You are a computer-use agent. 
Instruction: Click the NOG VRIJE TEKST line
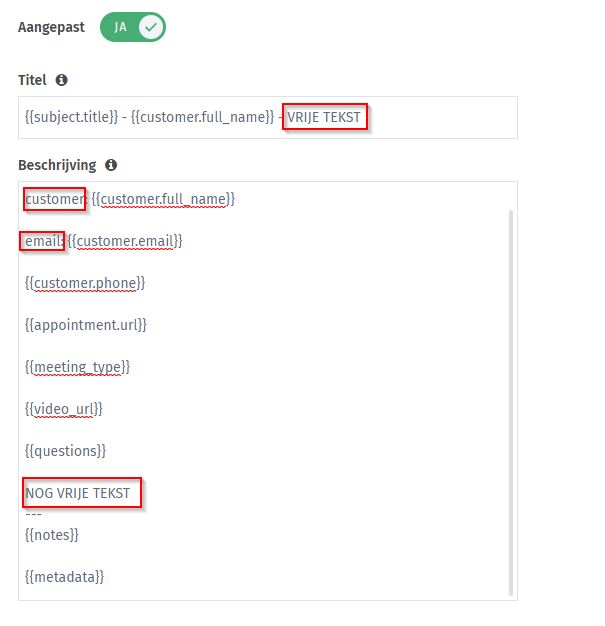click(77, 493)
